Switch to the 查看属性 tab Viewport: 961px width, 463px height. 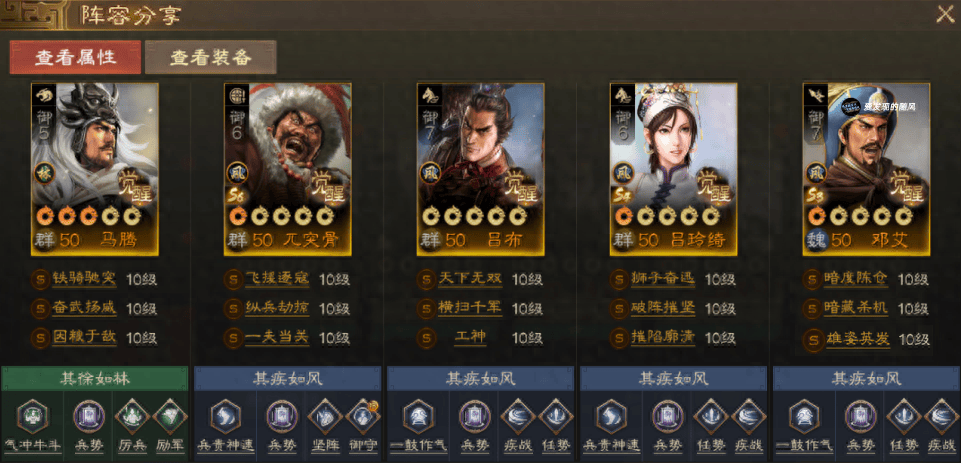click(75, 58)
